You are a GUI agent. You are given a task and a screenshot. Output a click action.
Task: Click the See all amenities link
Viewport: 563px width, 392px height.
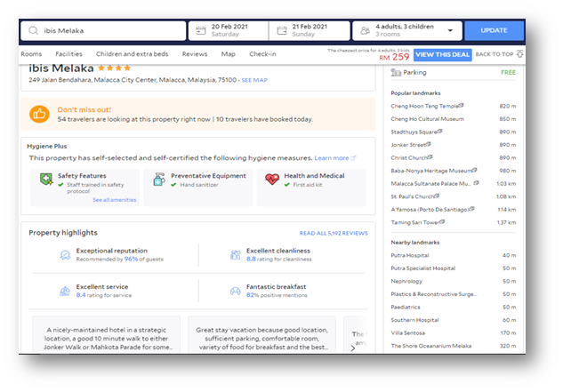click(x=114, y=200)
